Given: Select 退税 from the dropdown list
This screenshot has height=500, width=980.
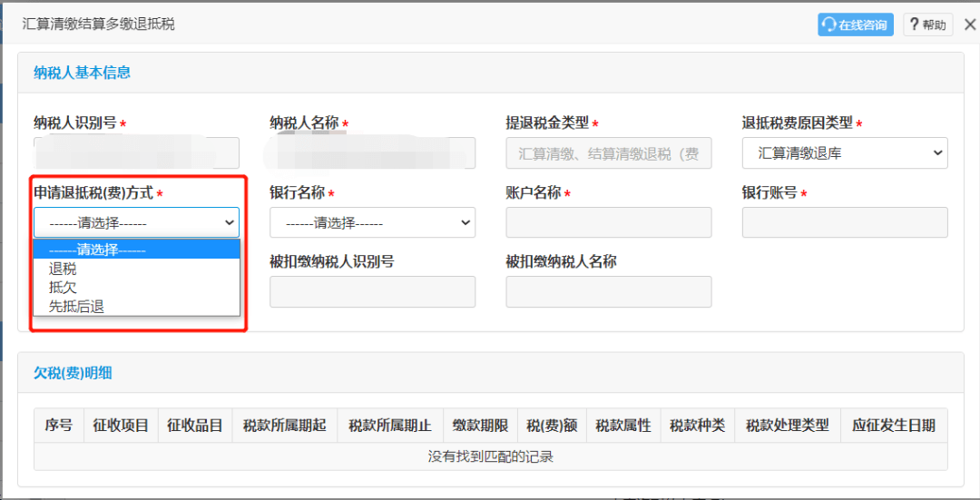Looking at the screenshot, I should point(64,269).
